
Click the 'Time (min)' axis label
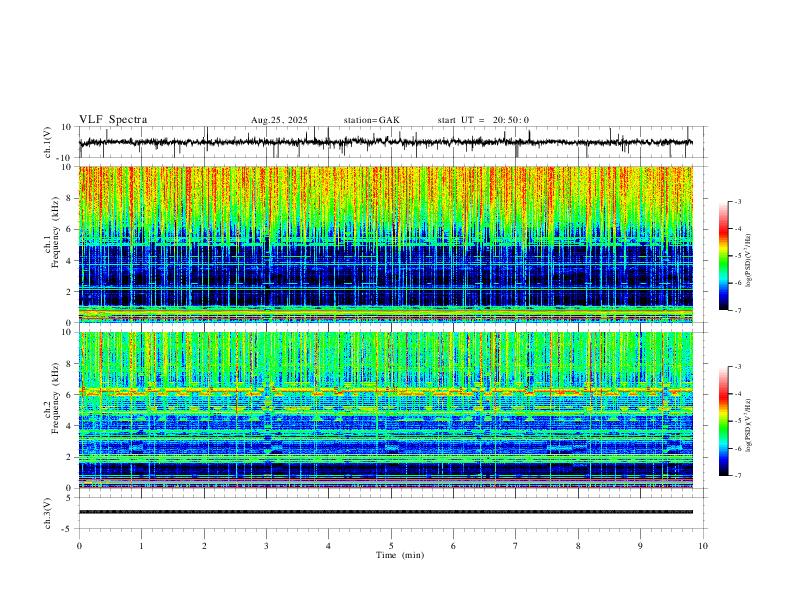[x=400, y=555]
